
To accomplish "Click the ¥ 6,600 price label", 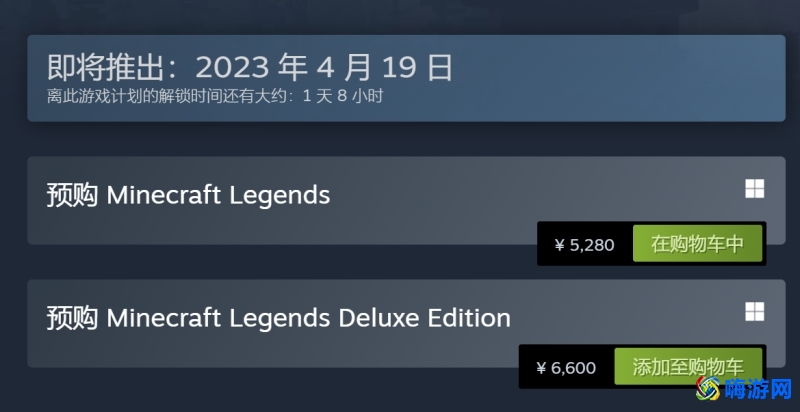I will tap(566, 368).
